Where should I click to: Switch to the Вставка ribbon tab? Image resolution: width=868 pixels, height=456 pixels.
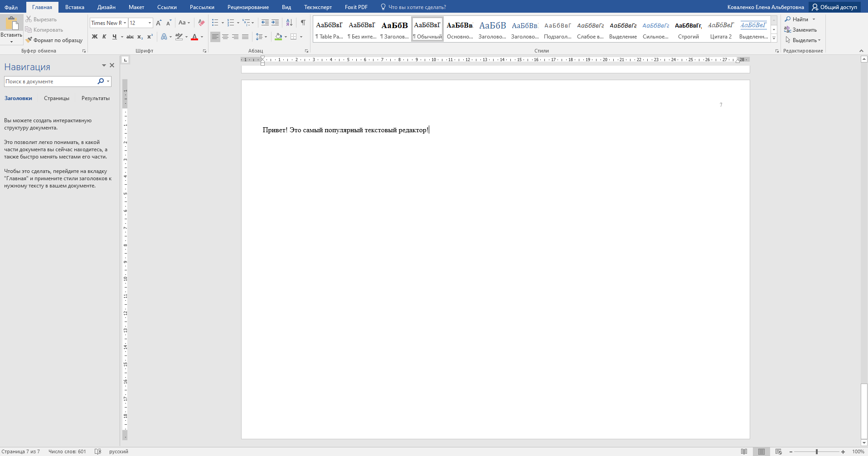(75, 7)
